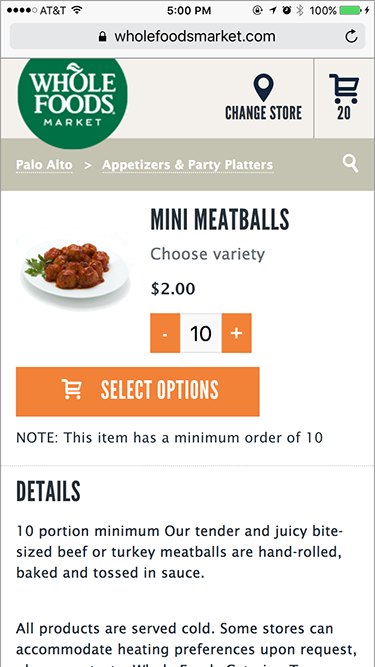Image resolution: width=375 pixels, height=667 pixels.
Task: Click the Select Options button
Action: [138, 391]
